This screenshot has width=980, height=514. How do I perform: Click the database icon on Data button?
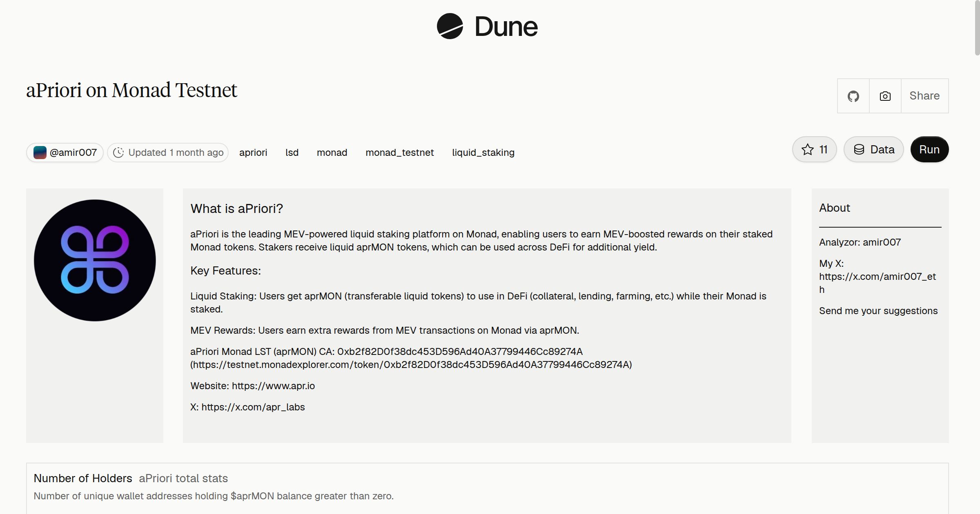pos(859,150)
